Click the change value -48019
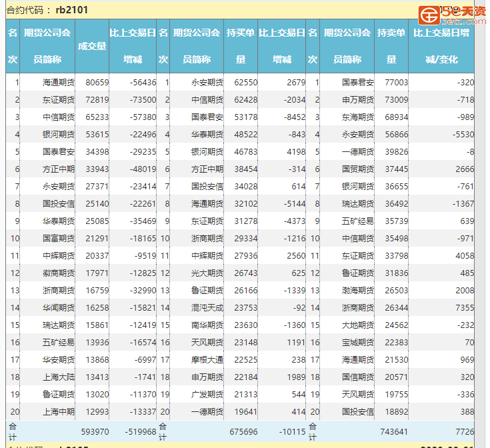Viewport: 490px width, 448px height. 143,169
